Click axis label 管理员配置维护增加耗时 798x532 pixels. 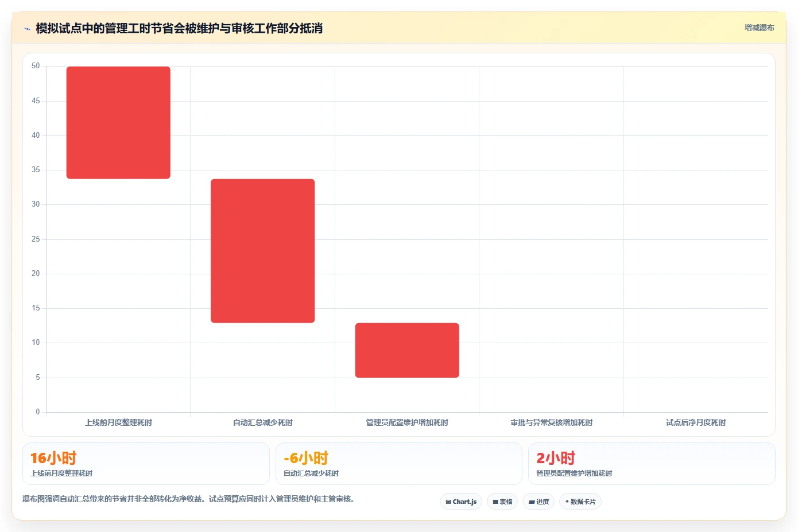tap(407, 422)
